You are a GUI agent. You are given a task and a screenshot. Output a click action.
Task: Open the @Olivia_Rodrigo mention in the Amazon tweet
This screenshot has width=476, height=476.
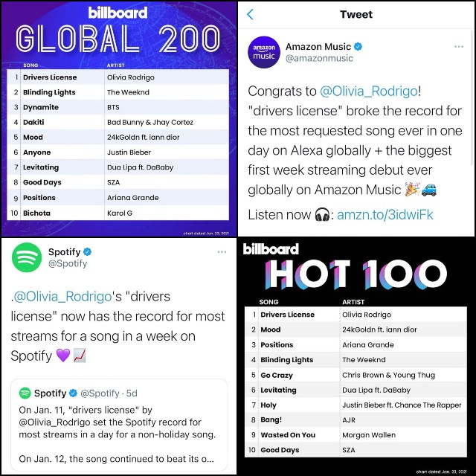coord(369,91)
